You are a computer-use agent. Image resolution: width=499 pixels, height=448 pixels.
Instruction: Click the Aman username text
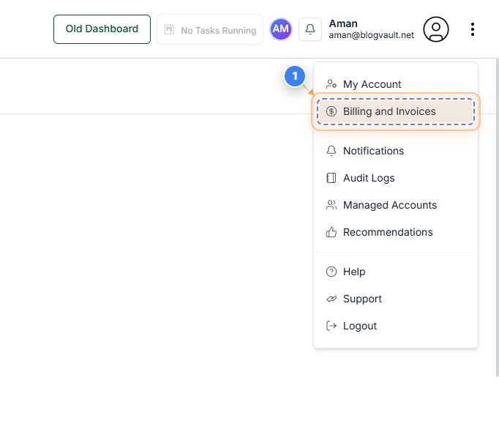tap(343, 23)
